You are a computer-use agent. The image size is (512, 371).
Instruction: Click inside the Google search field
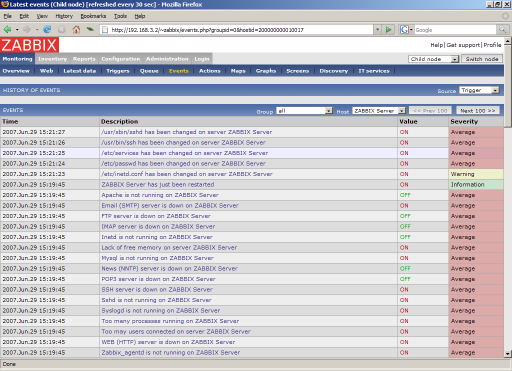[455, 30]
